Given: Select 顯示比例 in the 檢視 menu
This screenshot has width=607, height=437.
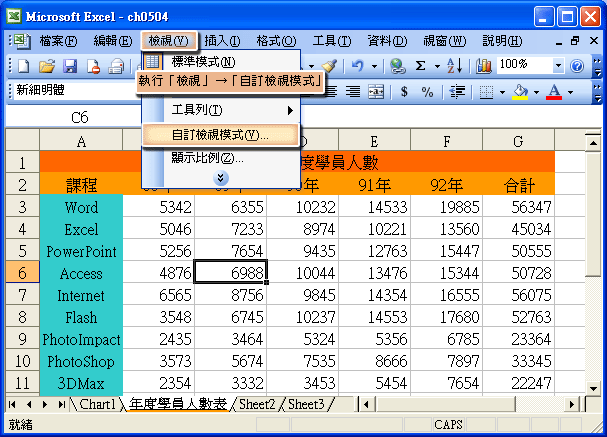Looking at the screenshot, I should point(207,157).
